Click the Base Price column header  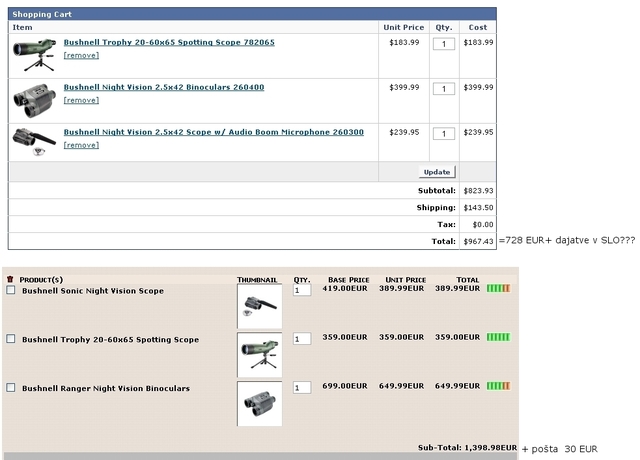[349, 280]
